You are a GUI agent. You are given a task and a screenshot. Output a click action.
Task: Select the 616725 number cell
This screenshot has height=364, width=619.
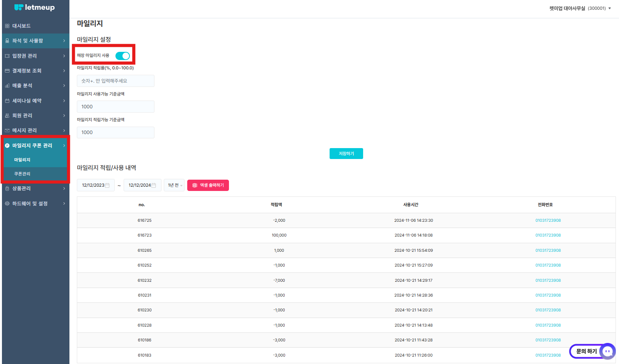pos(144,221)
